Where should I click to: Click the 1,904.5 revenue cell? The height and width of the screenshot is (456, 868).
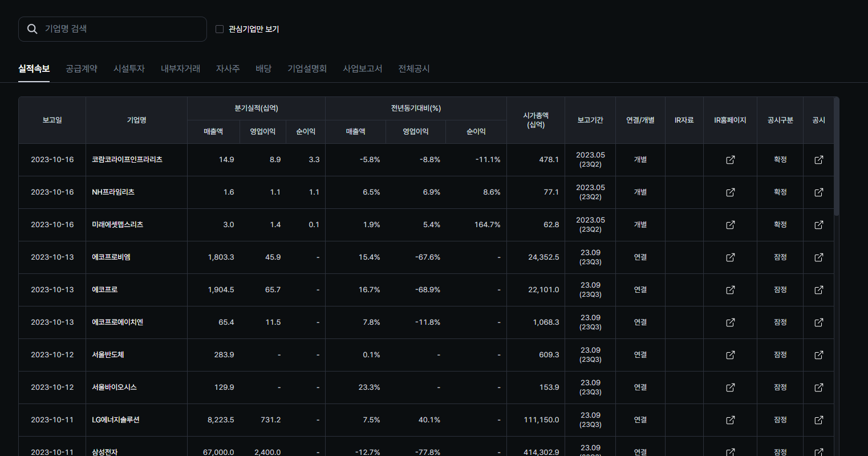tap(221, 290)
